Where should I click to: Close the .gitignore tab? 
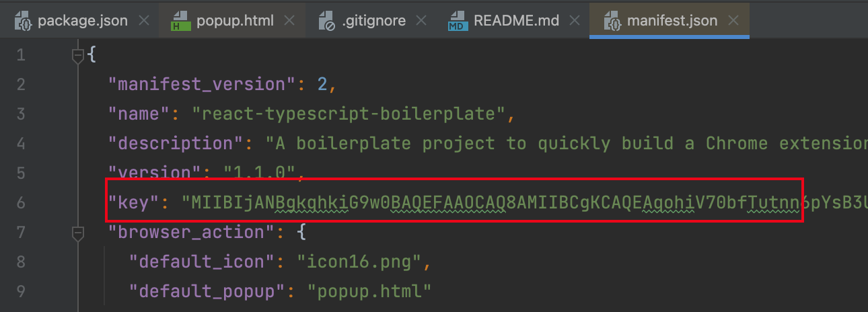click(x=421, y=21)
